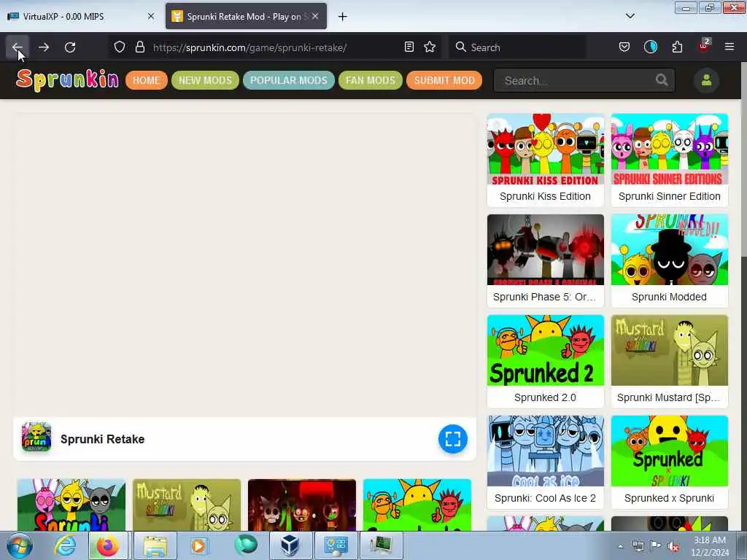Expand the list all tabs chevron
Viewport: 747px width, 560px height.
630,16
